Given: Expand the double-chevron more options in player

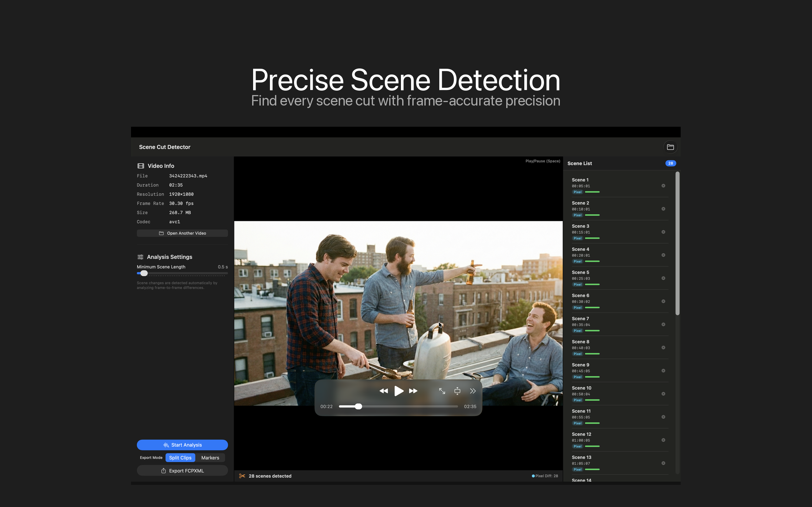Looking at the screenshot, I should 473,391.
